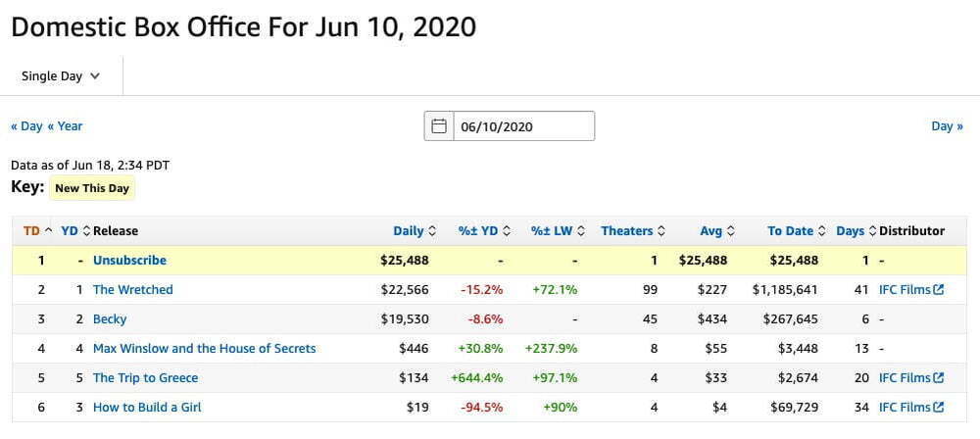Screen dimensions: 980x439
Task: Open external link icon next to The Wretched's IFC Films
Action: (x=939, y=290)
